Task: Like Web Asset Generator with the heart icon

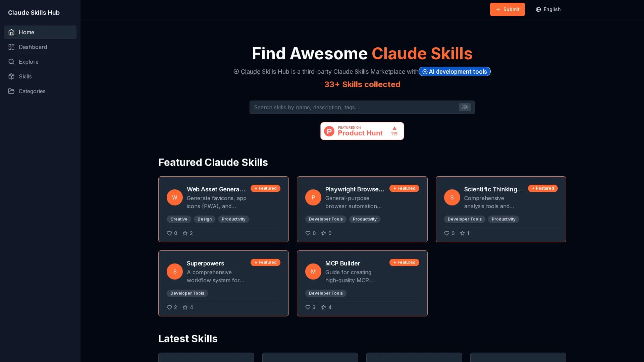Action: point(169,233)
